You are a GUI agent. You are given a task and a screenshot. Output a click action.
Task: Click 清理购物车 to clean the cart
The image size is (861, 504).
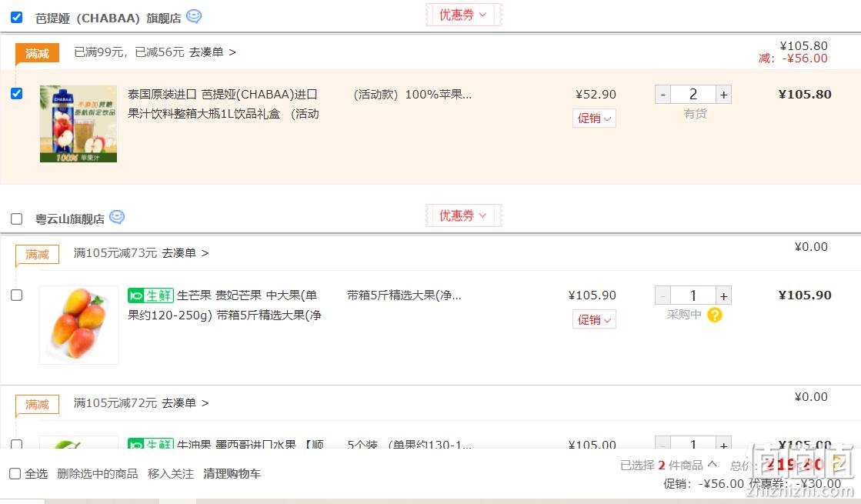(x=232, y=473)
